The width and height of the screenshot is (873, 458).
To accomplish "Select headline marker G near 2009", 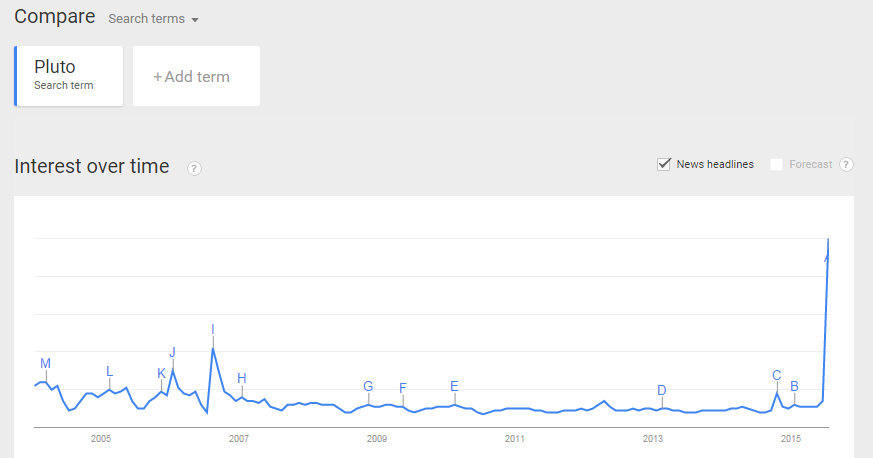I will click(x=368, y=386).
